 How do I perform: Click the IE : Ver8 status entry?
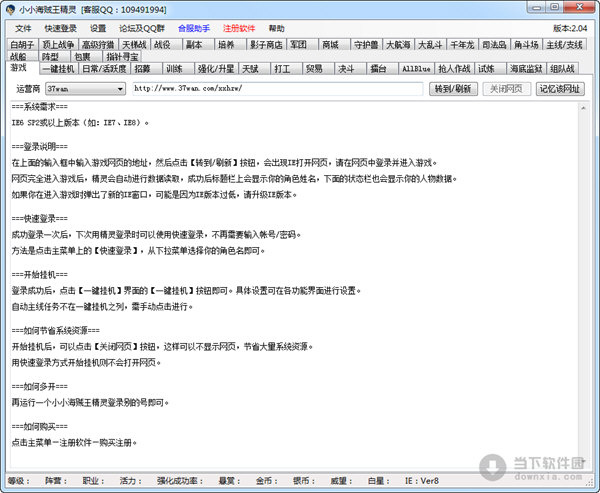click(x=422, y=481)
